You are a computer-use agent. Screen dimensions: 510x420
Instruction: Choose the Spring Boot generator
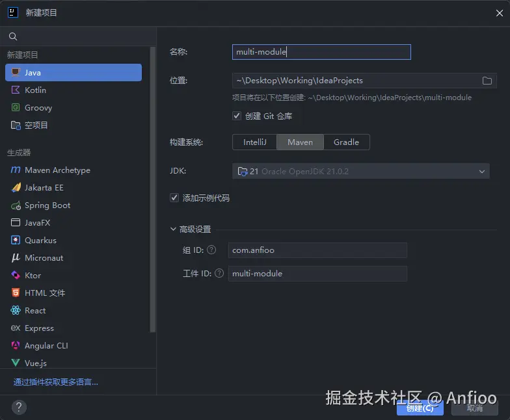(74, 205)
